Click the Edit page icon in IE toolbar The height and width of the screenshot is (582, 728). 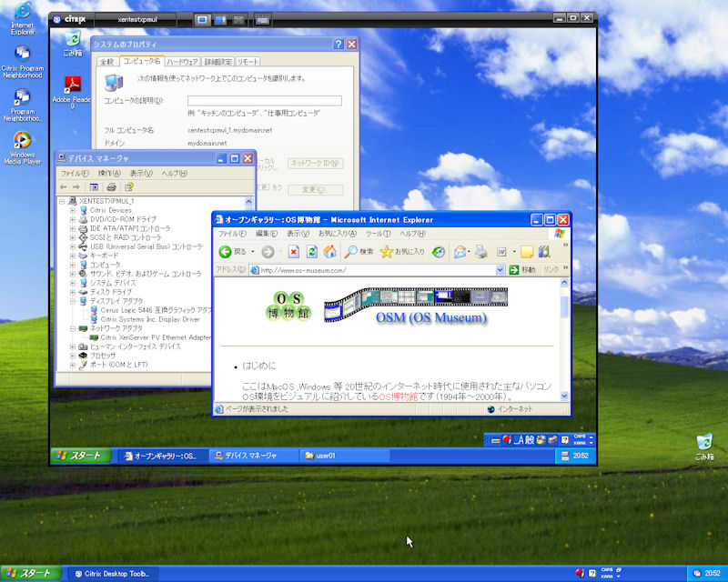click(501, 252)
